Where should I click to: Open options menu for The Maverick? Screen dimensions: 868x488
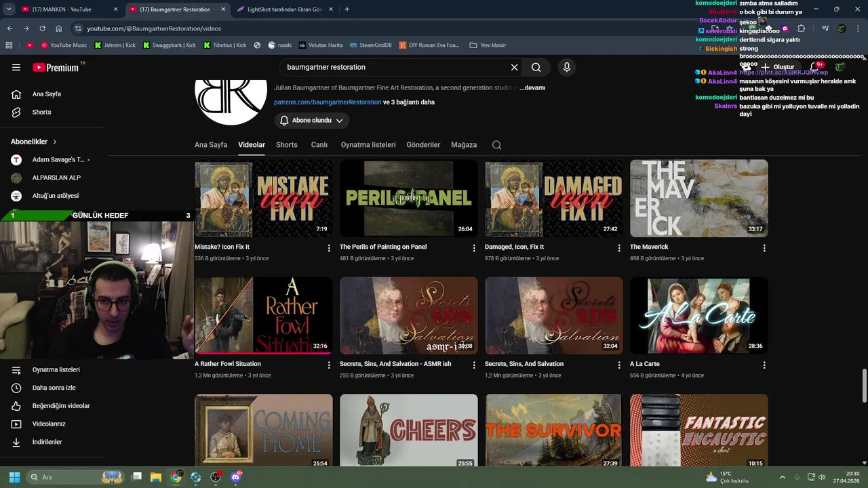(764, 248)
